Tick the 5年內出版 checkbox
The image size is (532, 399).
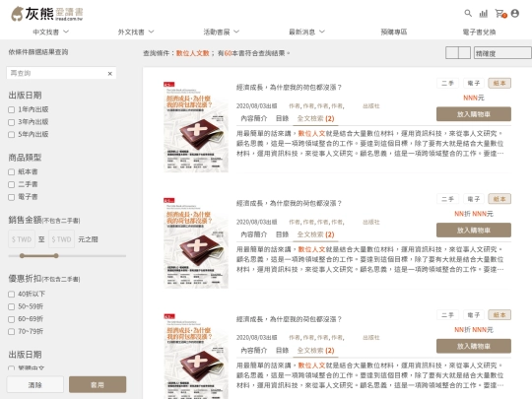(11, 135)
